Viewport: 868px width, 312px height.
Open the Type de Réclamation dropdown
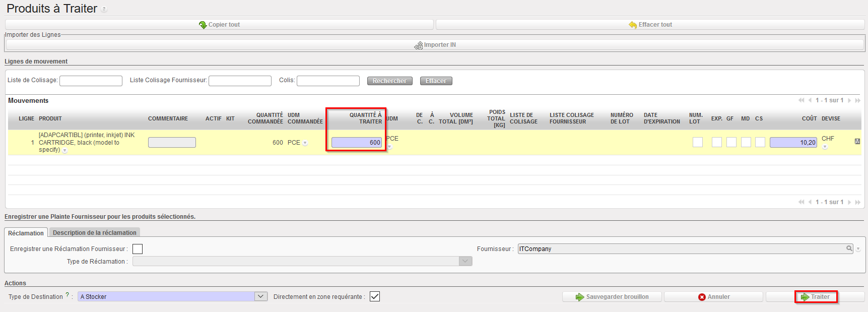point(465,261)
